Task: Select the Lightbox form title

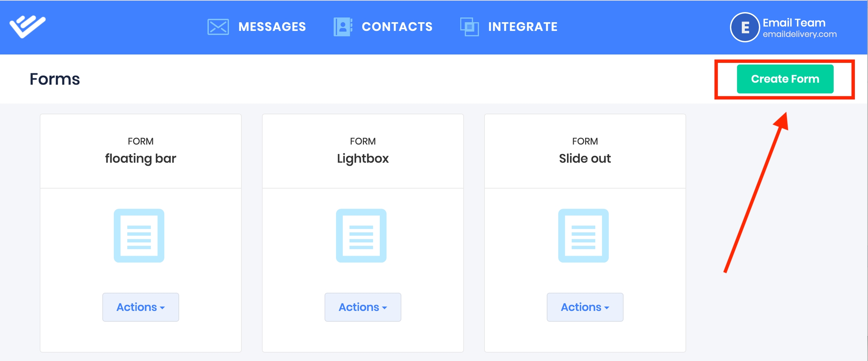Action: [363, 158]
